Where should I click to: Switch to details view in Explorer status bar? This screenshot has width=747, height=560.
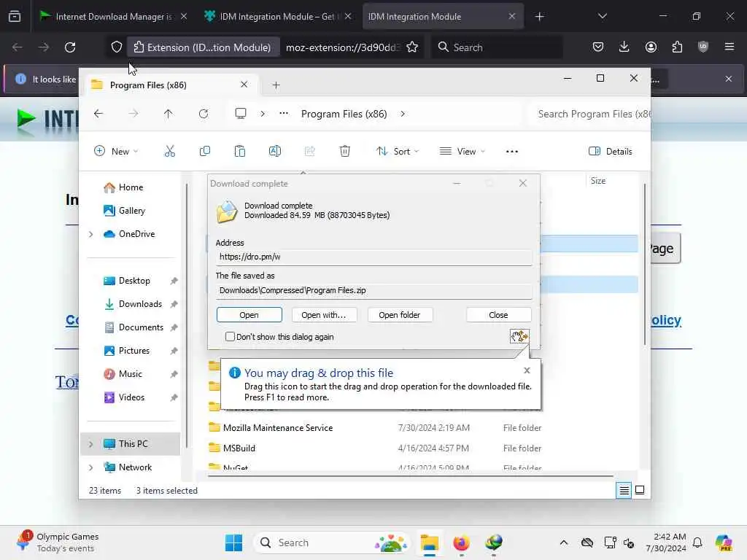coord(624,490)
